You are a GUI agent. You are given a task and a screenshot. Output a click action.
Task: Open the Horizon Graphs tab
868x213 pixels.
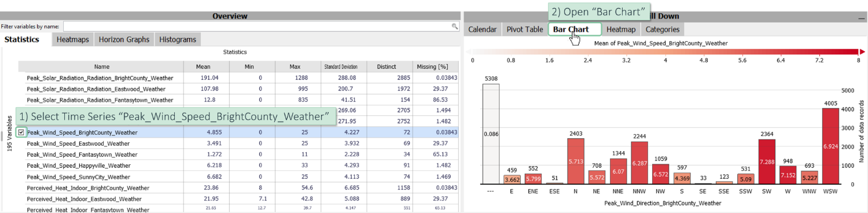point(124,39)
